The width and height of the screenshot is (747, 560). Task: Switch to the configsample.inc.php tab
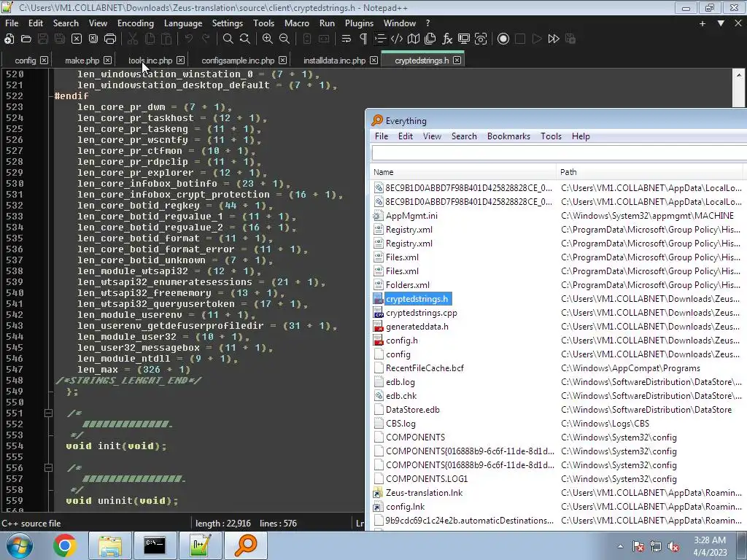tap(238, 61)
